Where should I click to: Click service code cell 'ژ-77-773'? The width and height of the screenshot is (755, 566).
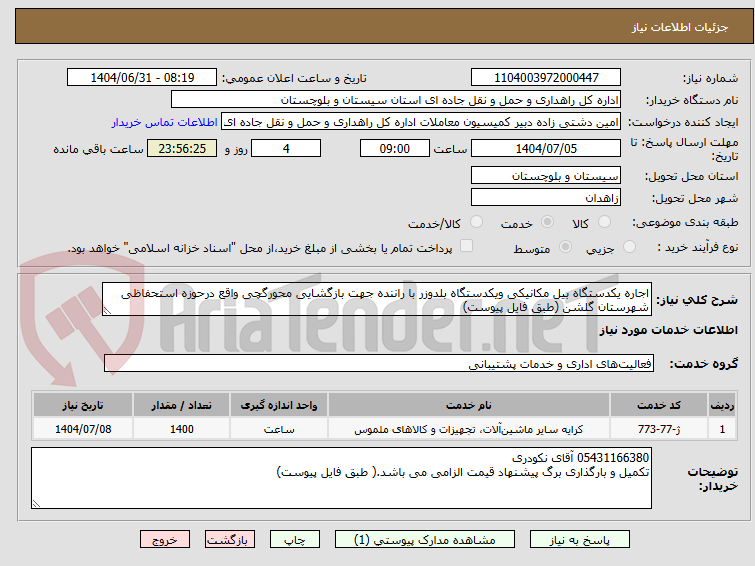pos(658,429)
